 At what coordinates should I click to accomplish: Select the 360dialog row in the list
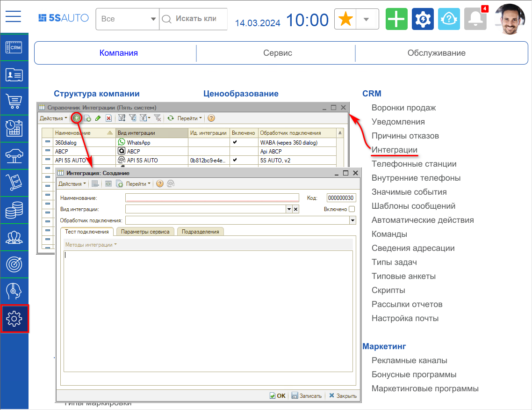[x=189, y=142]
